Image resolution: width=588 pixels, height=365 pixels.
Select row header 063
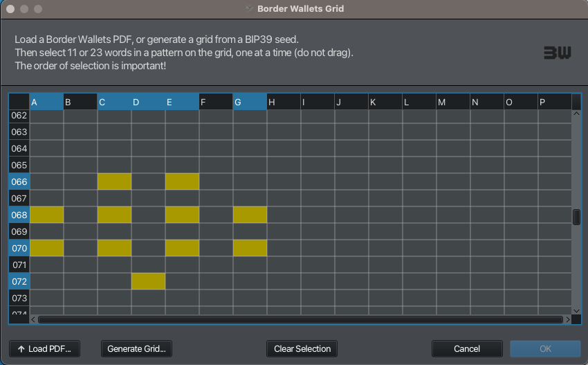click(19, 132)
